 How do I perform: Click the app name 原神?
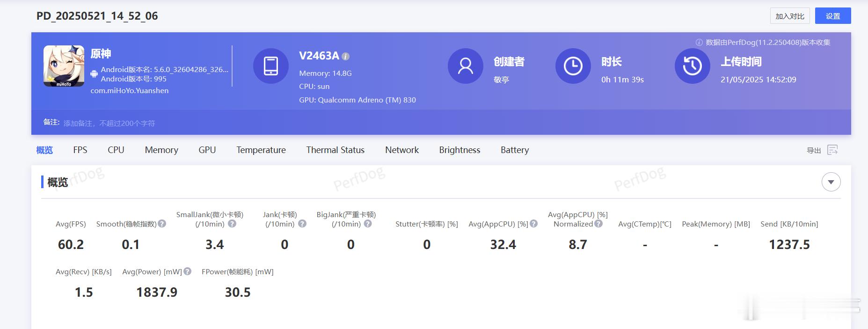coord(101,54)
